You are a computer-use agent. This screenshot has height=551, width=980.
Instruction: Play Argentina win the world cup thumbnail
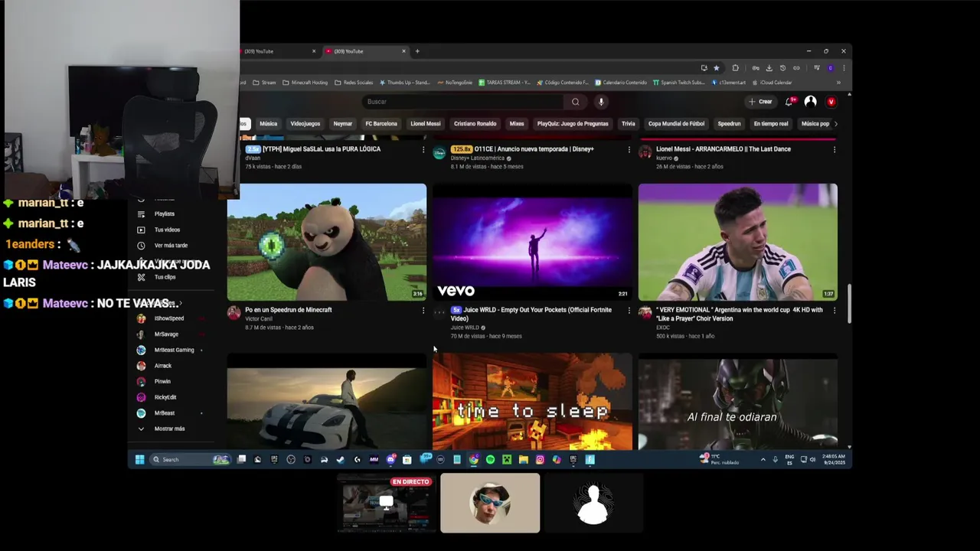pos(738,242)
